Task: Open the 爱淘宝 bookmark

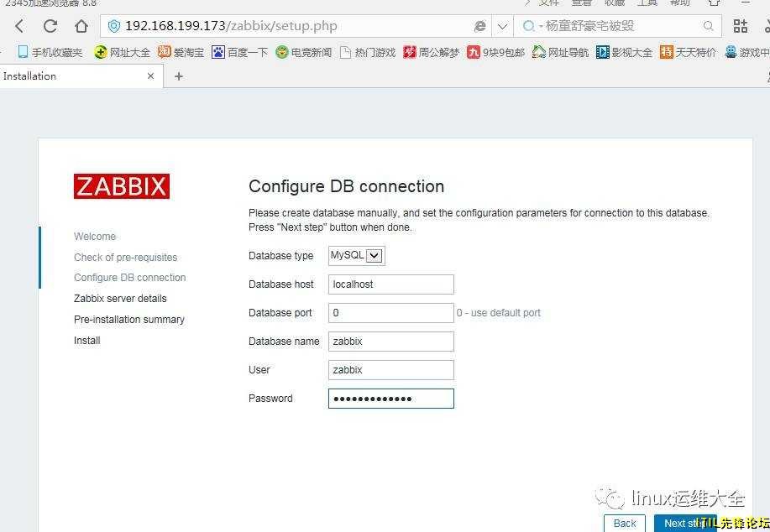Action: point(181,52)
